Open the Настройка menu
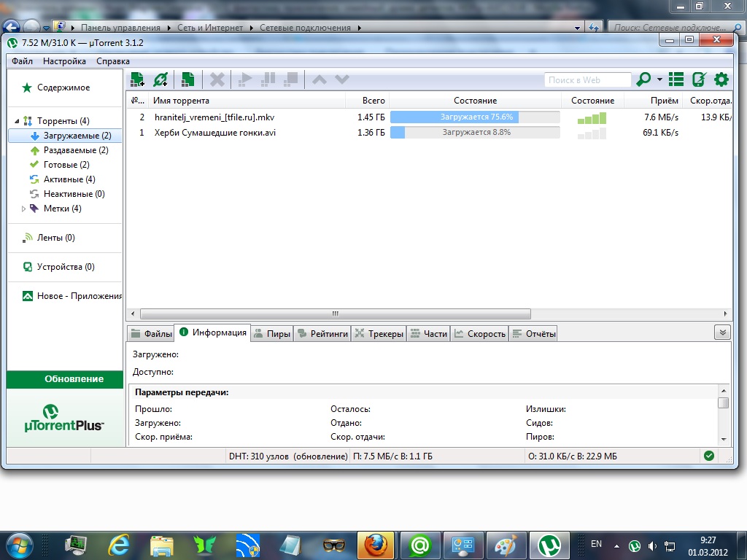747x560 pixels. coord(64,61)
